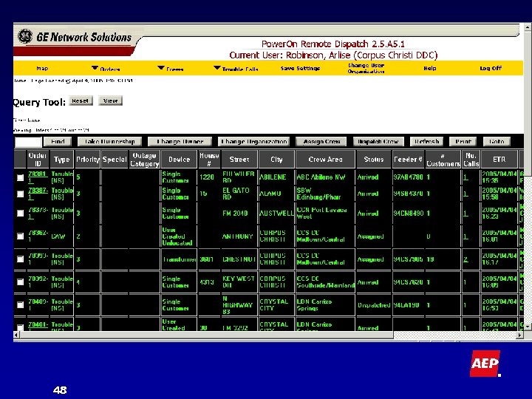Expand the Trouble Calls menu arrow

tap(217, 68)
